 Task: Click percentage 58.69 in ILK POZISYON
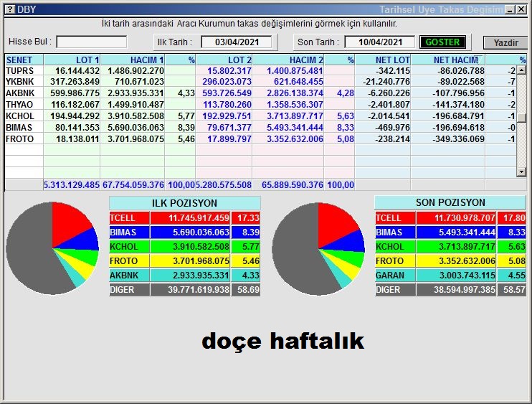point(248,290)
